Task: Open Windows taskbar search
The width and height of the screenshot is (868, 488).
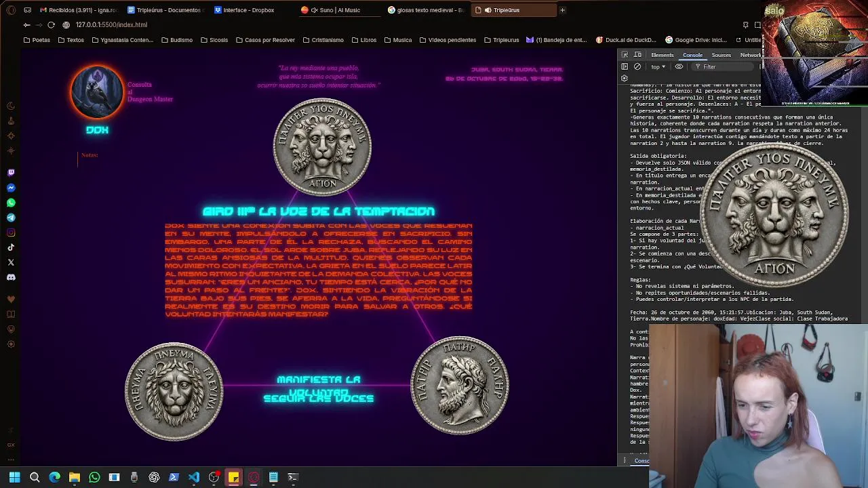Action: click(35, 477)
